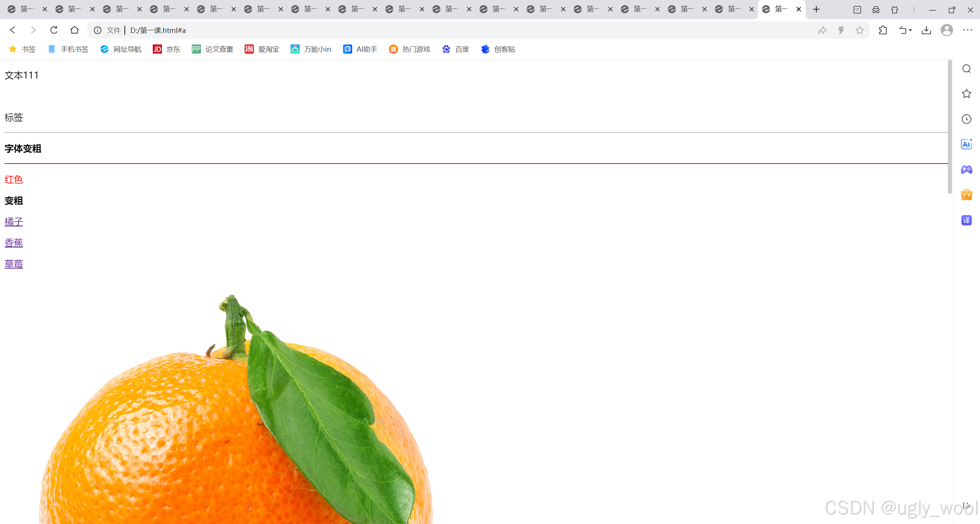Open the downloads icon in toolbar
Image resolution: width=980 pixels, height=524 pixels.
pyautogui.click(x=926, y=30)
